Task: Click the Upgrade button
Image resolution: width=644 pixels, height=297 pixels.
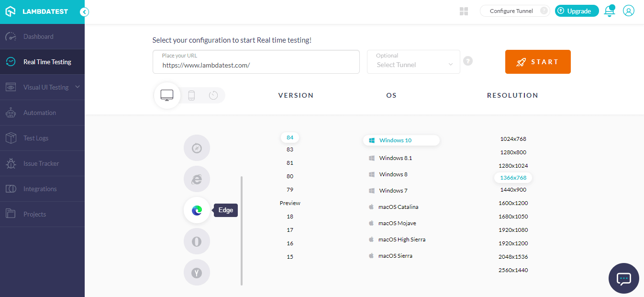Action: pyautogui.click(x=577, y=11)
